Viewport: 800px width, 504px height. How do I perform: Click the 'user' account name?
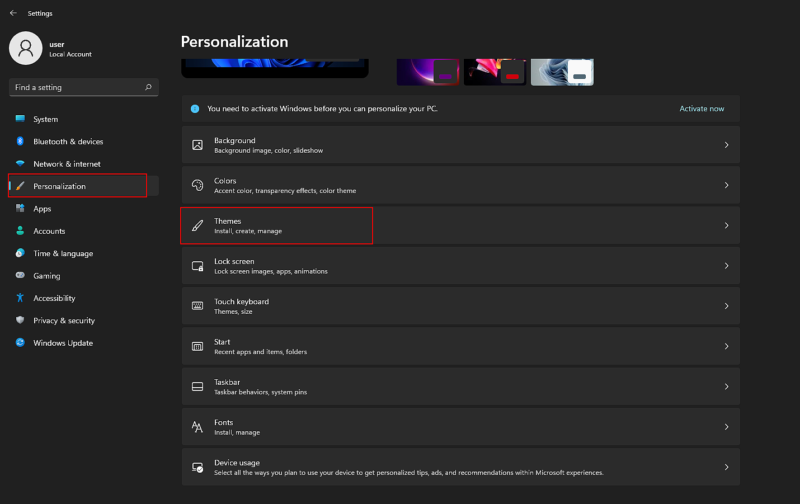tap(57, 44)
